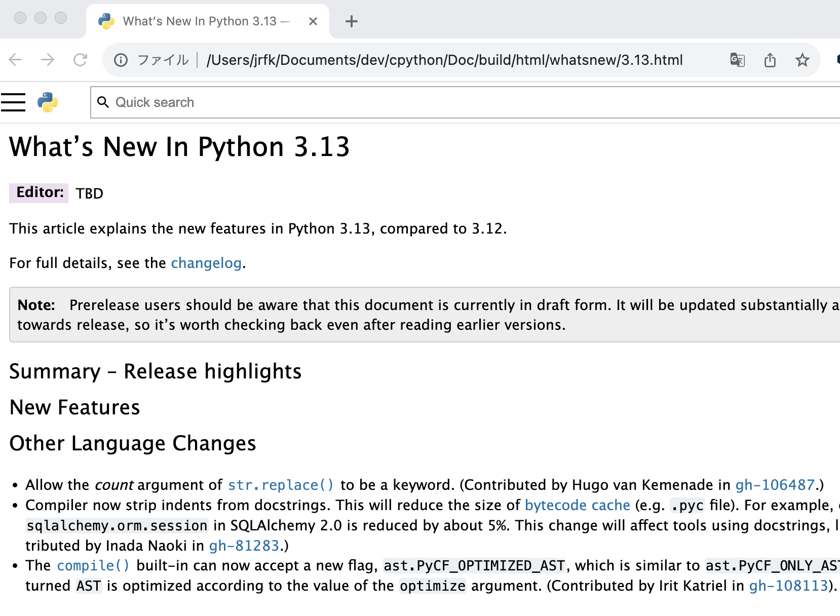Viewport: 840px width, 616px height.
Task: Follow the compile() built-in link
Action: [x=93, y=566]
